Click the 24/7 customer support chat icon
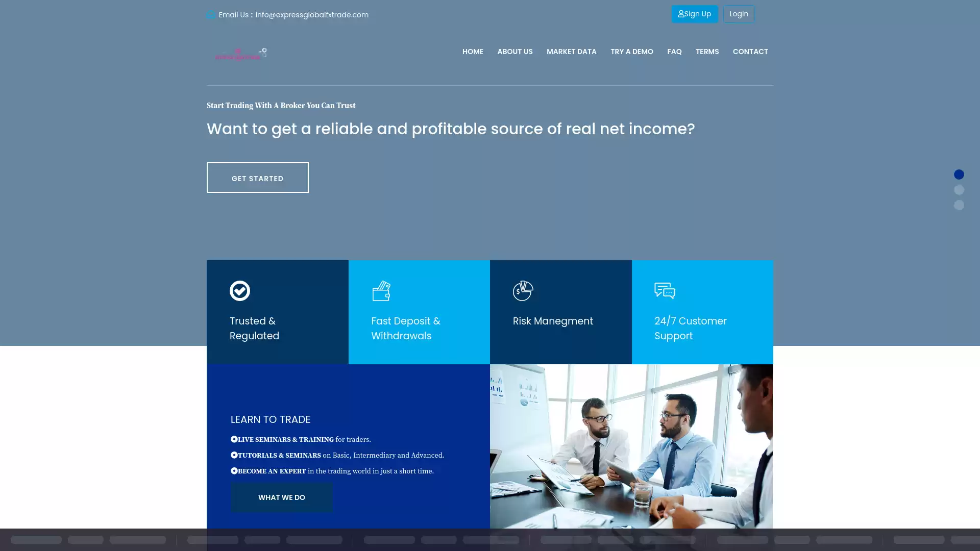Screen dimensions: 980x551 tap(665, 291)
